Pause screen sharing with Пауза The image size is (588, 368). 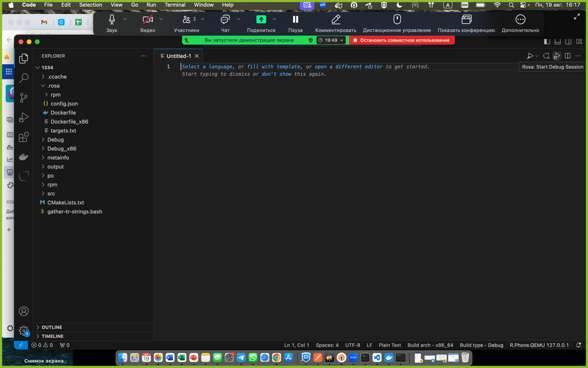pyautogui.click(x=295, y=23)
